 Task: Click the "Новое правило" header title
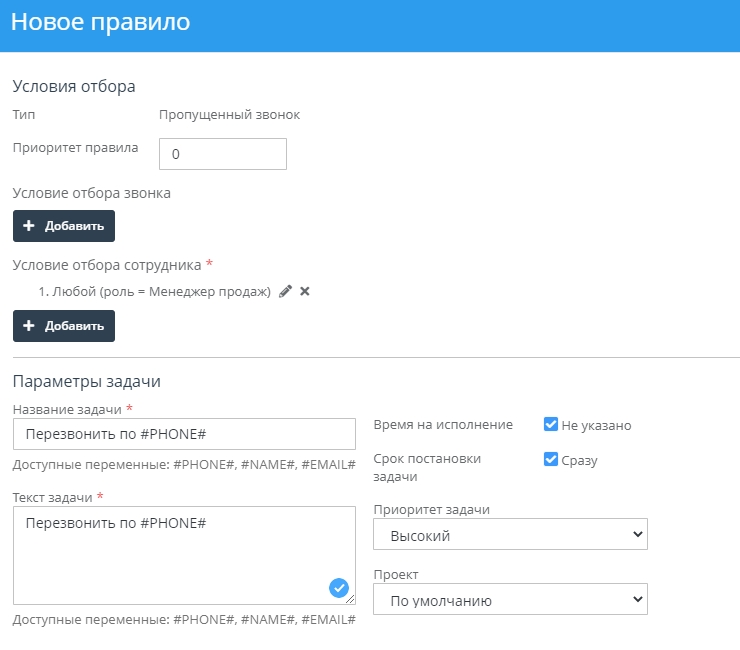tap(100, 22)
